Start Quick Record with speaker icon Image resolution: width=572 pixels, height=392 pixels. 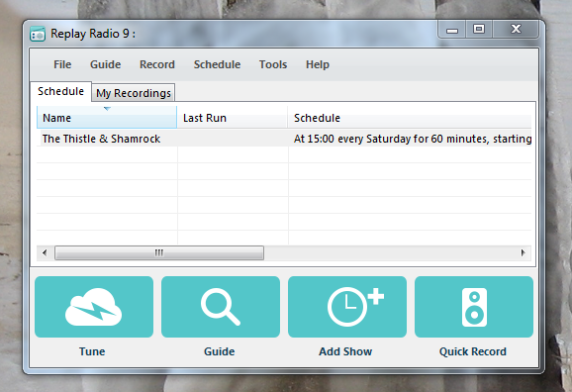pos(474,307)
